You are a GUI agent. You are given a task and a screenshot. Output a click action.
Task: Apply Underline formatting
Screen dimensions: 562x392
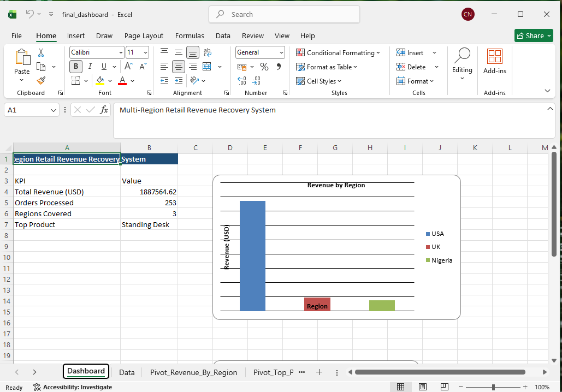click(x=104, y=66)
